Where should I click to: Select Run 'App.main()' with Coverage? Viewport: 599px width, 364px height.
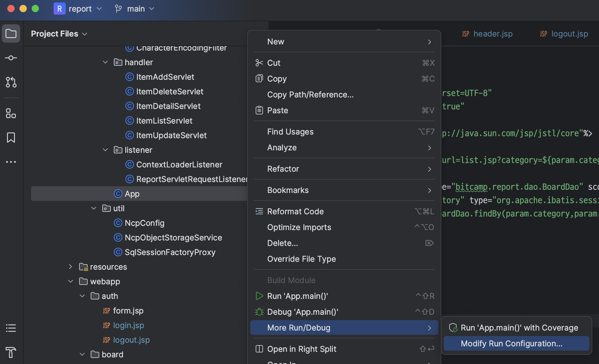(519, 328)
